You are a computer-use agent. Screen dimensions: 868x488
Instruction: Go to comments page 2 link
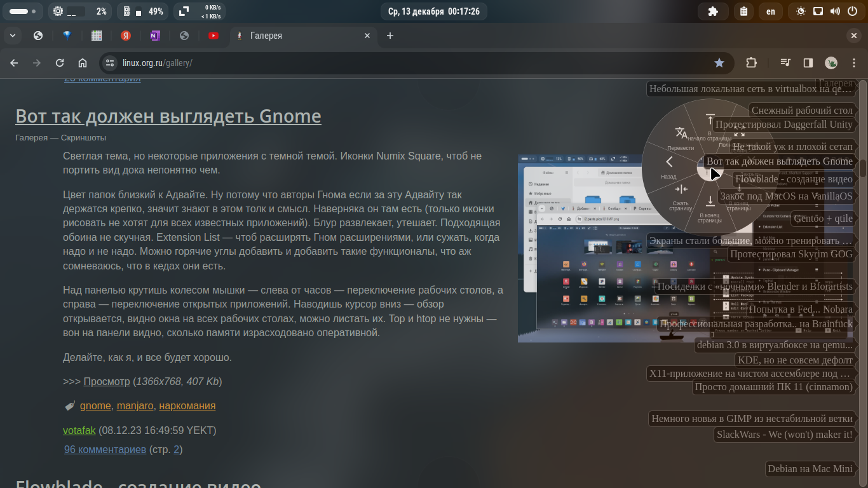[x=177, y=449]
